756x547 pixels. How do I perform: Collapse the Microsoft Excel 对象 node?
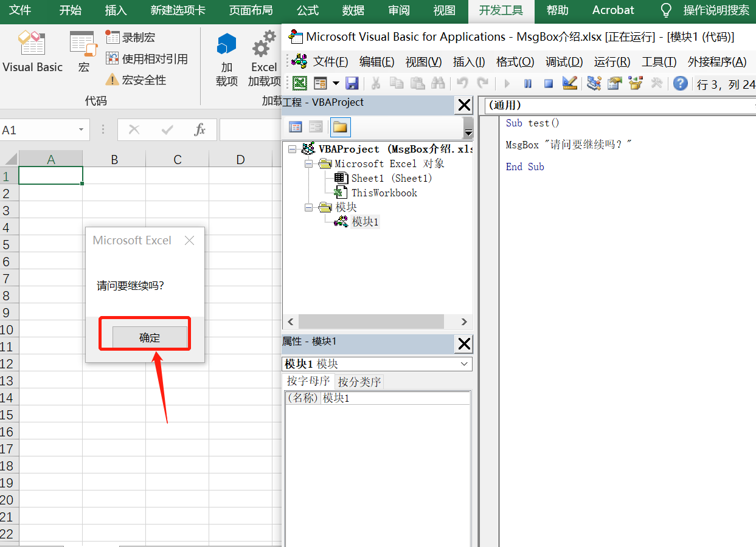[309, 163]
